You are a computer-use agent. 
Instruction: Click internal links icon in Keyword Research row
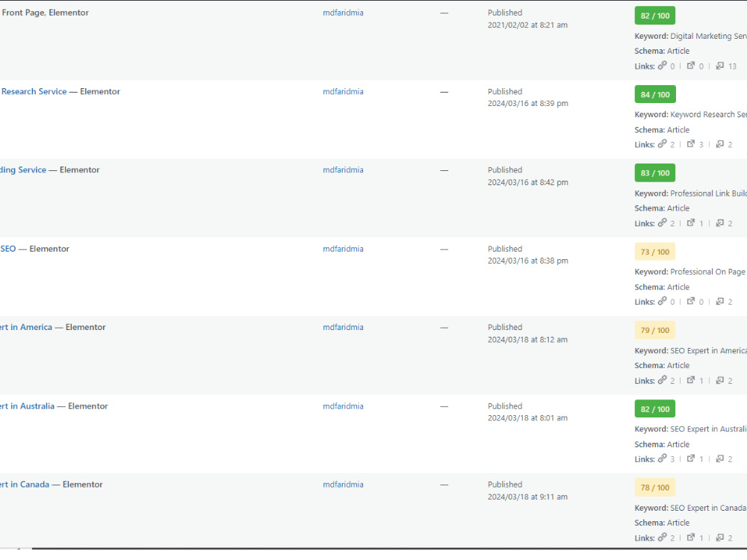point(662,144)
